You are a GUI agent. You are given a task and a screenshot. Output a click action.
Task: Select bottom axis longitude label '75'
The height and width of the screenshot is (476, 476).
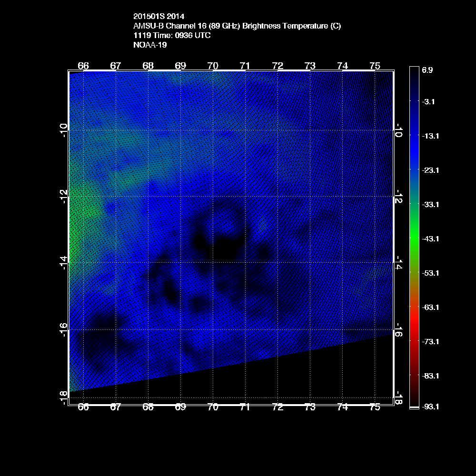click(x=375, y=407)
